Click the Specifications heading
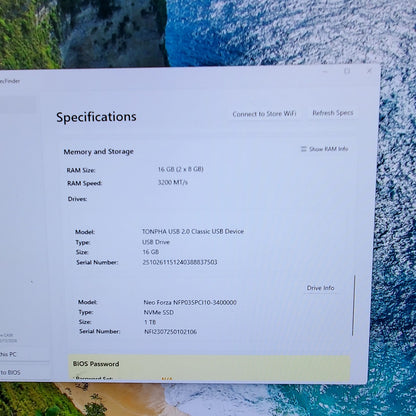 click(96, 117)
